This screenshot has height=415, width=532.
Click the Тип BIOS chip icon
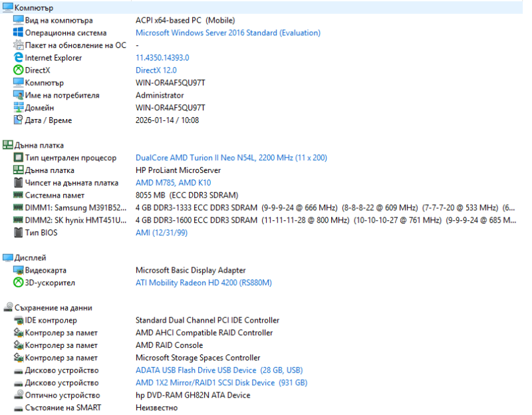[x=18, y=233]
